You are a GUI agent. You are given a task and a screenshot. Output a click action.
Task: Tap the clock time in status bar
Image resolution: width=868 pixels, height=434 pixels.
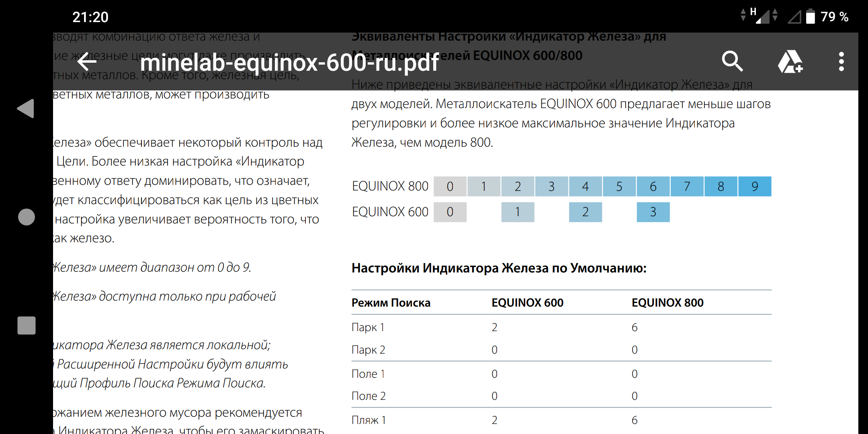click(x=90, y=17)
